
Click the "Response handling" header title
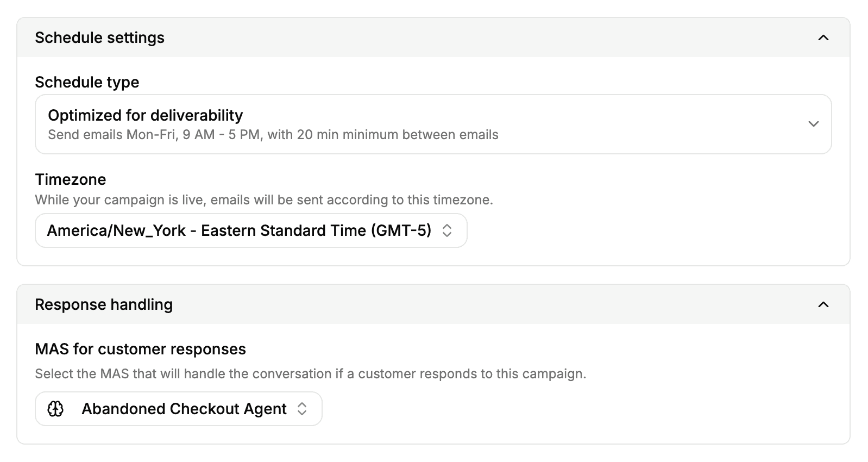[104, 304]
